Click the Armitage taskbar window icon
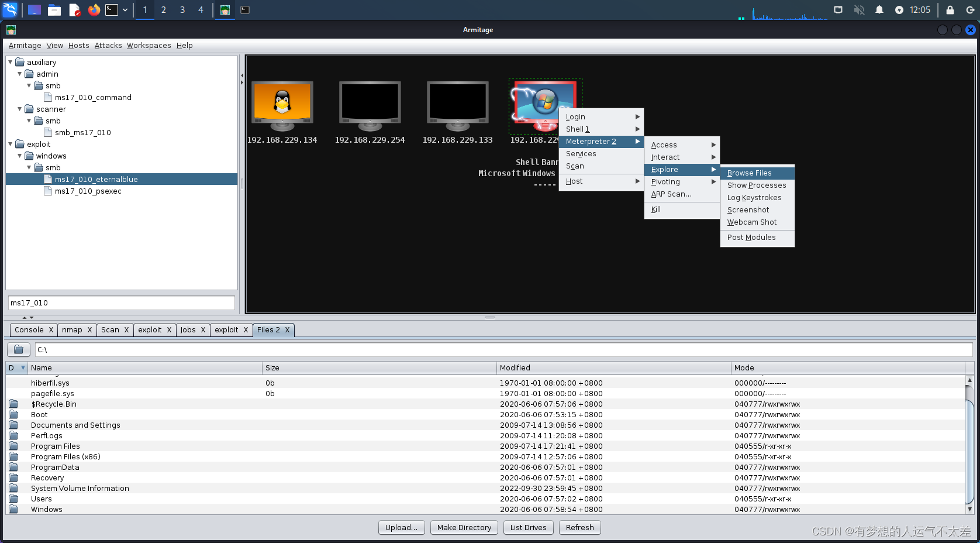The width and height of the screenshot is (980, 543). point(225,10)
